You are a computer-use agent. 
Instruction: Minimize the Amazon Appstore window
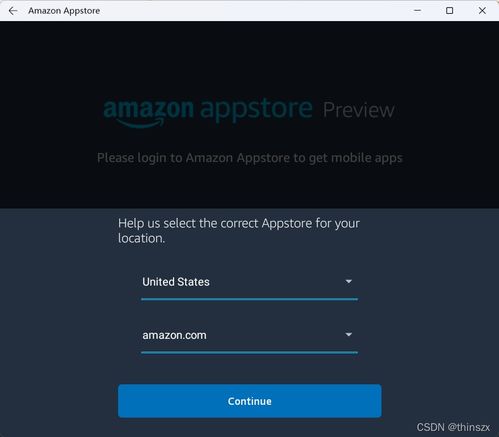417,11
